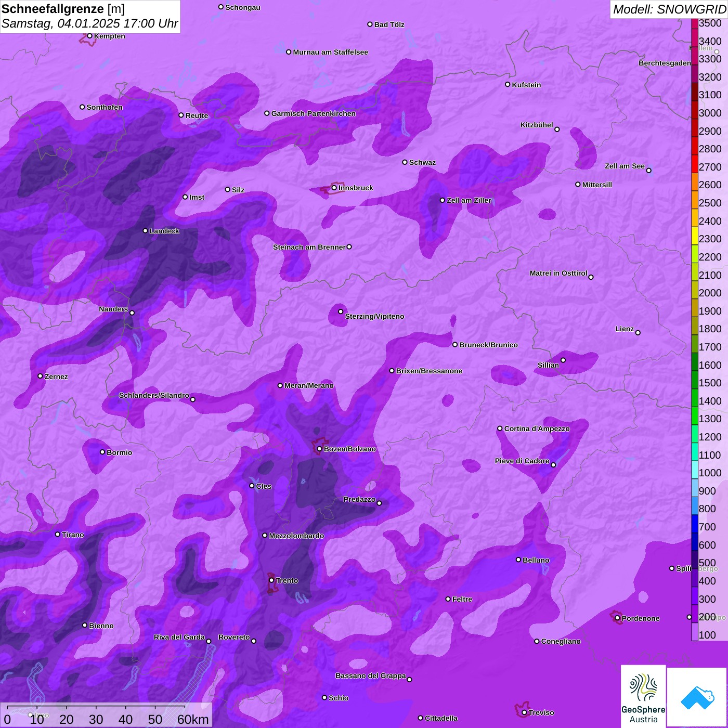Click the Lienz location dot

click(x=638, y=333)
